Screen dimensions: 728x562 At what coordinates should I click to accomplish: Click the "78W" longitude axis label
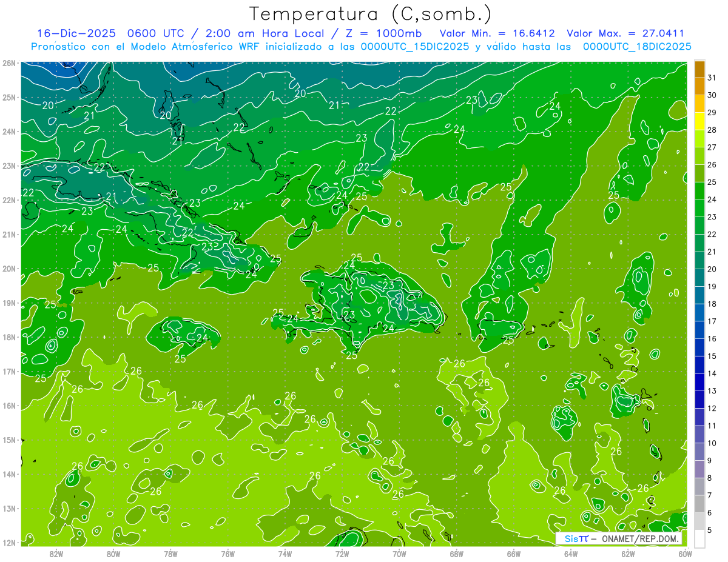click(x=170, y=554)
